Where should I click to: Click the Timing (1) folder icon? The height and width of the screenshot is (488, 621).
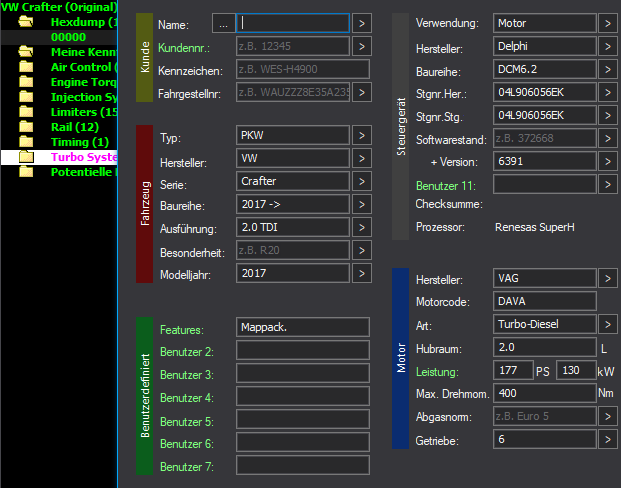26,142
